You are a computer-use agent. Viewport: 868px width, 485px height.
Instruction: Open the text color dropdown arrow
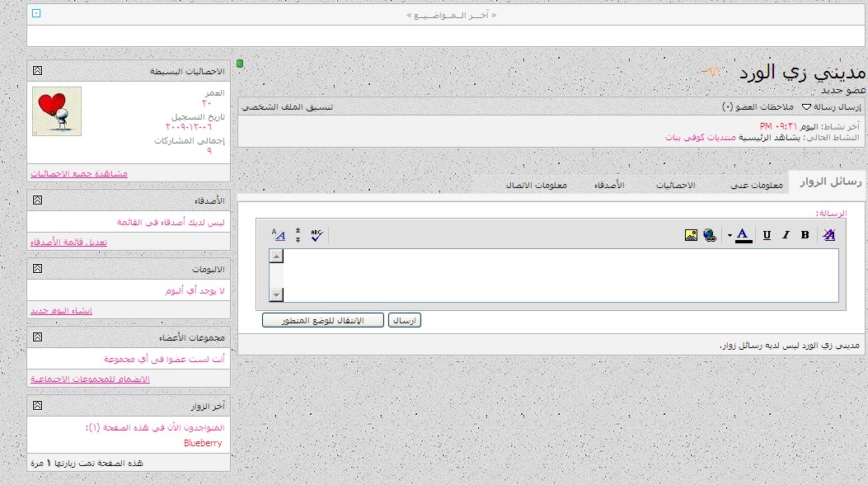pos(730,236)
